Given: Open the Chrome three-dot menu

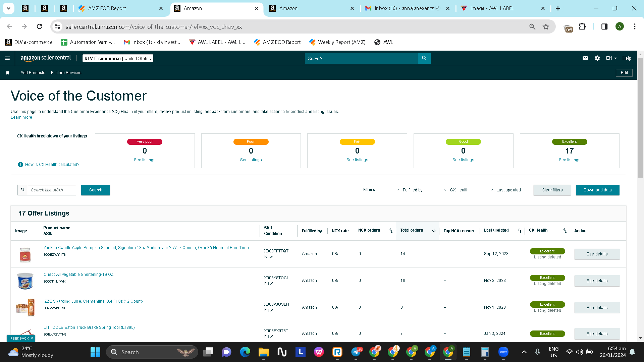Looking at the screenshot, I should (x=635, y=26).
